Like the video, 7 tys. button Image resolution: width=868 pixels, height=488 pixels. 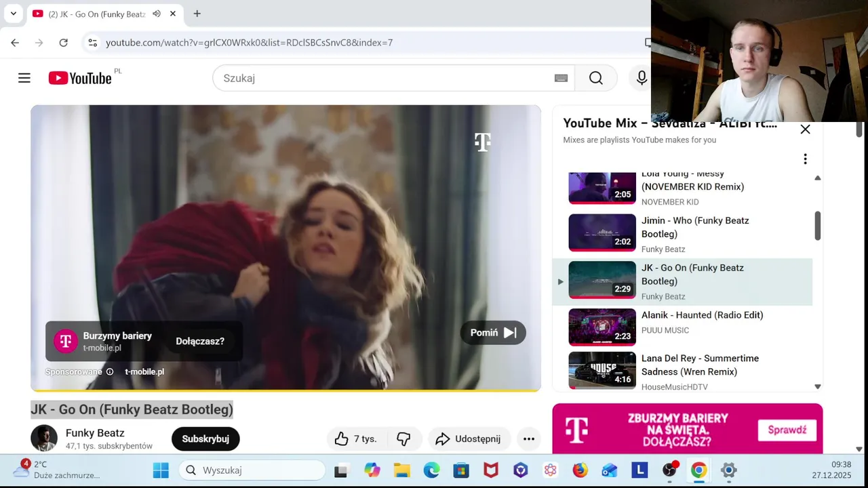[x=357, y=439]
